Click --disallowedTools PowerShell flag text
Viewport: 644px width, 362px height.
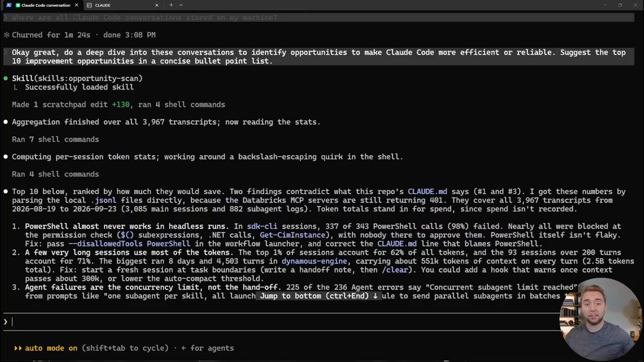click(x=129, y=244)
